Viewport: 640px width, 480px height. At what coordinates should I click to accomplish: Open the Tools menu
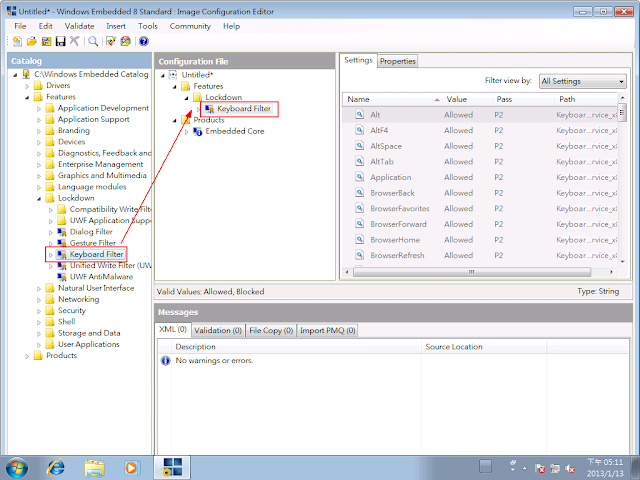tap(147, 26)
